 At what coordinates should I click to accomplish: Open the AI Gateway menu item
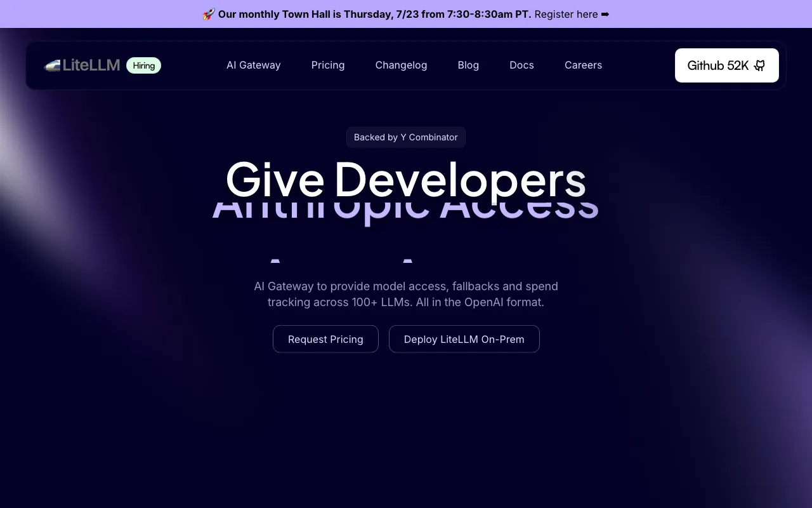point(254,65)
